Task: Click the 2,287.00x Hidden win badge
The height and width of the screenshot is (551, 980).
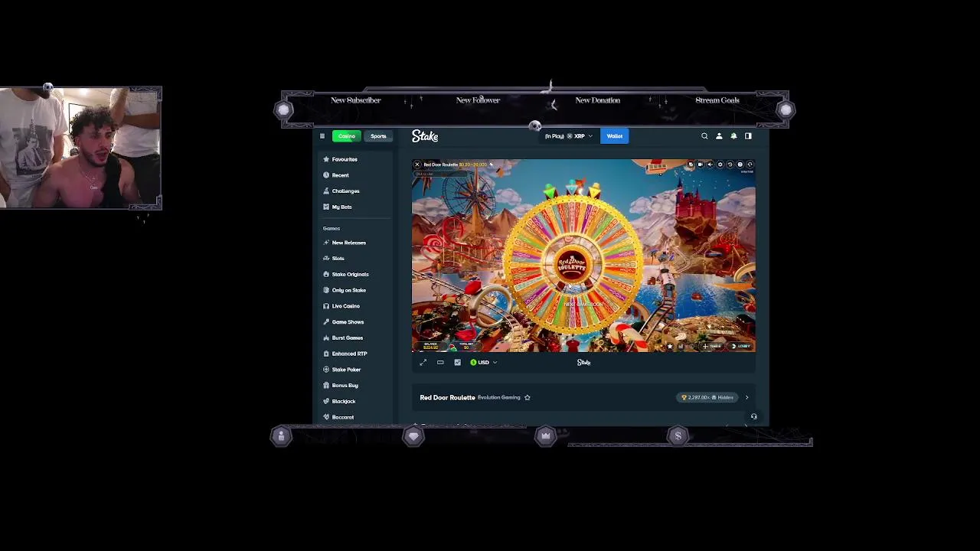Action: point(707,397)
